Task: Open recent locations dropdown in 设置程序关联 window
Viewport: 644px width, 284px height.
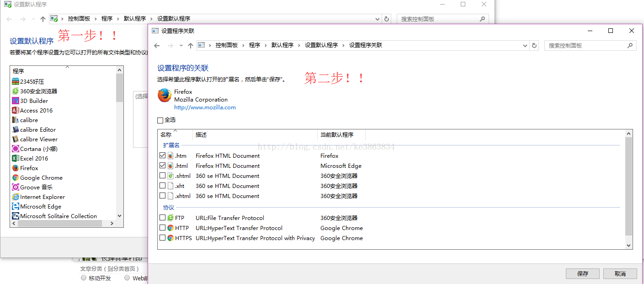Action: (x=181, y=45)
